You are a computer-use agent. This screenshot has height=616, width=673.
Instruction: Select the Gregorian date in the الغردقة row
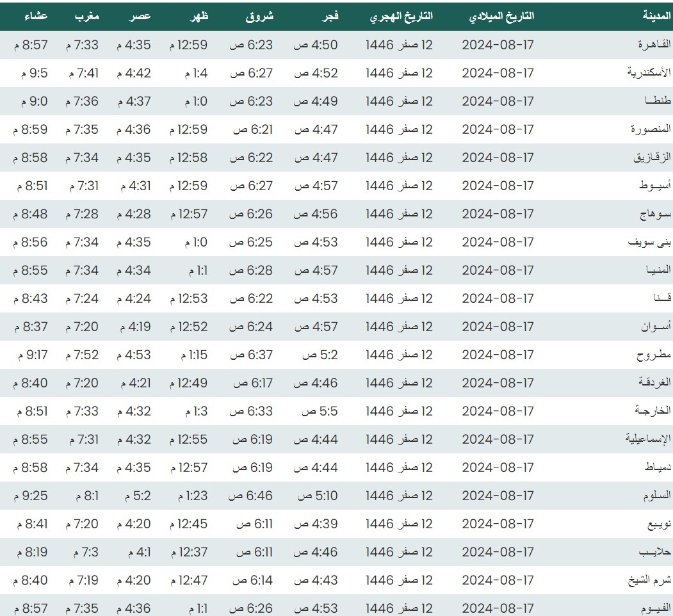click(498, 383)
